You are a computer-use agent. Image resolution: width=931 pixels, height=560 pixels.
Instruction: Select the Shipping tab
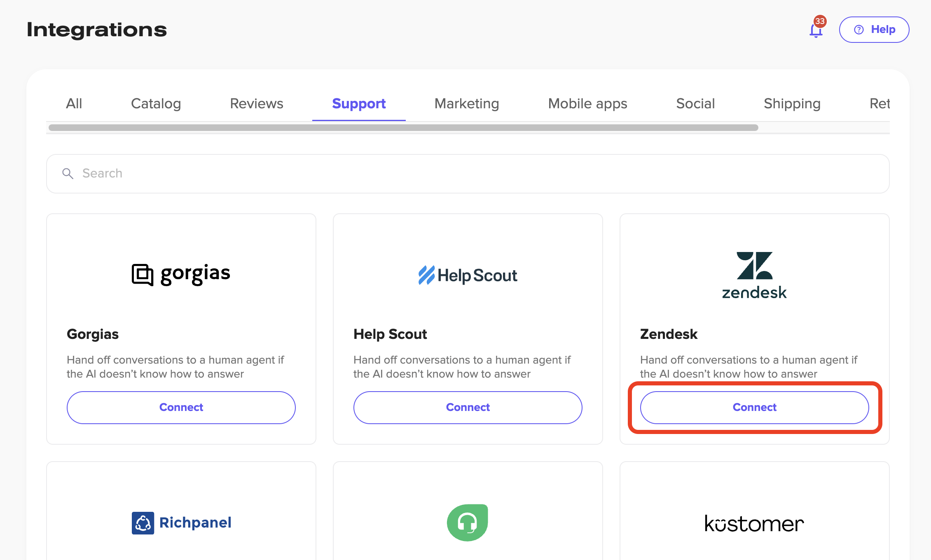[792, 103]
